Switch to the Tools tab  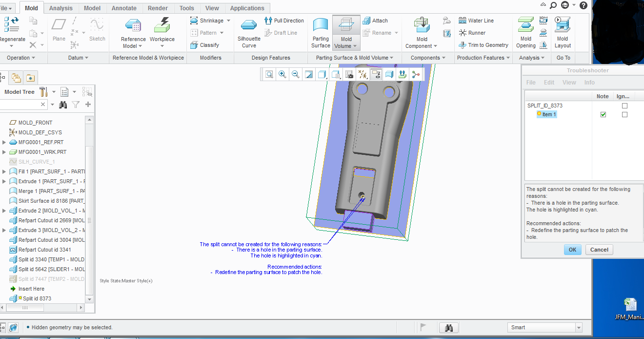pyautogui.click(x=186, y=8)
